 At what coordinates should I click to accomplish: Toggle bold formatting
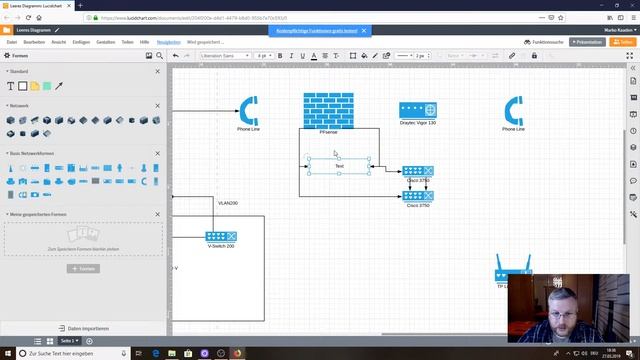click(x=280, y=56)
